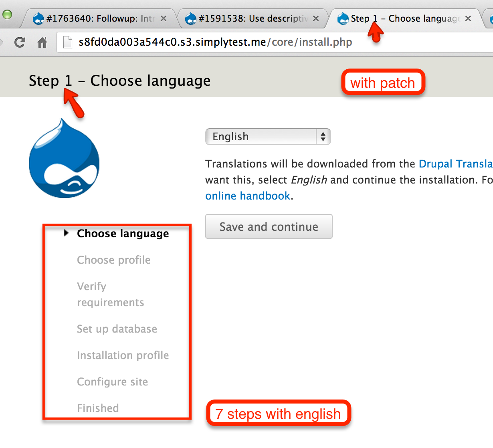This screenshot has height=448, width=493.
Task: Follow the online handbook link
Action: click(x=248, y=196)
